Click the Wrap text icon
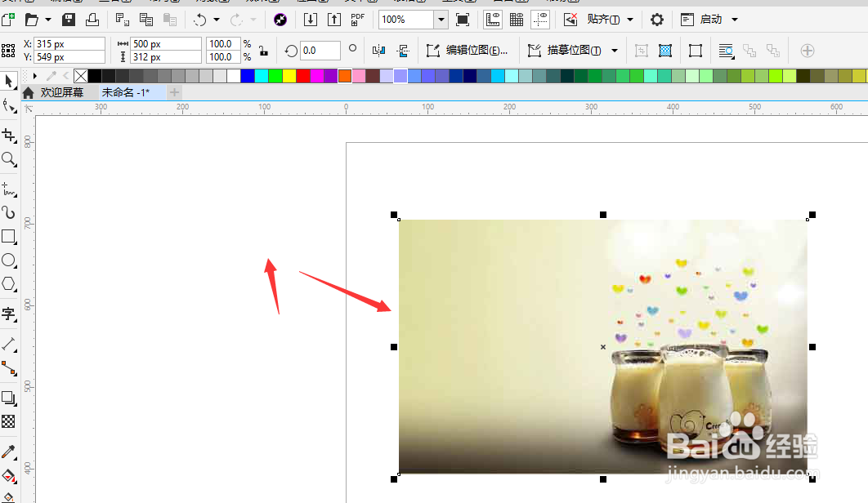868x503 pixels. click(x=726, y=51)
